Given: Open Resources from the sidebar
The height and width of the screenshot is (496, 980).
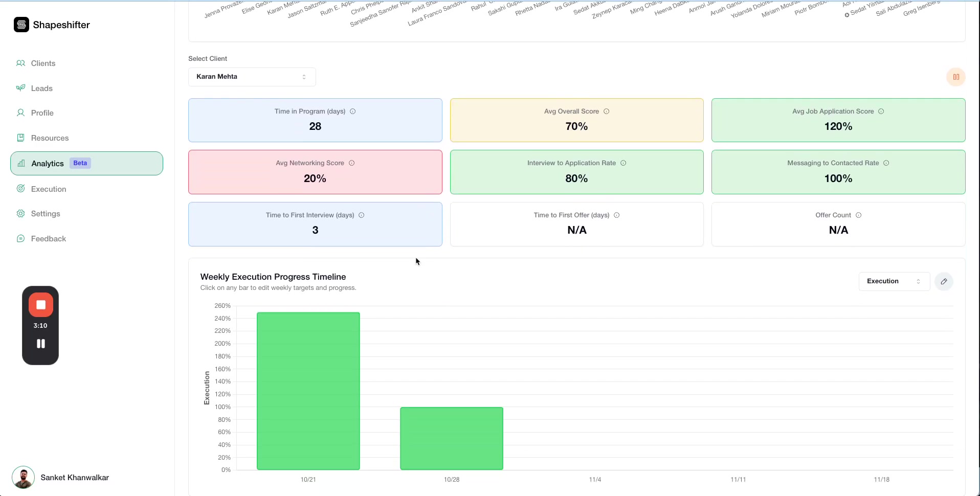Looking at the screenshot, I should (x=50, y=138).
